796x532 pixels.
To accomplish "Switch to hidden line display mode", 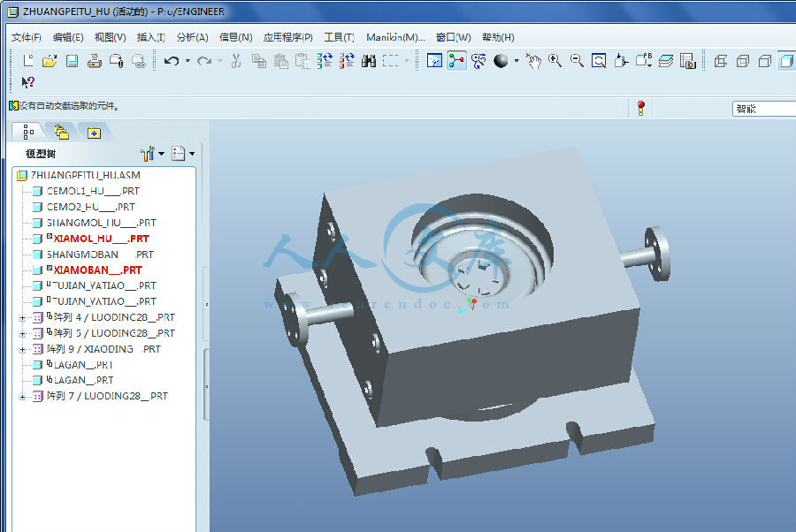I will click(x=743, y=61).
